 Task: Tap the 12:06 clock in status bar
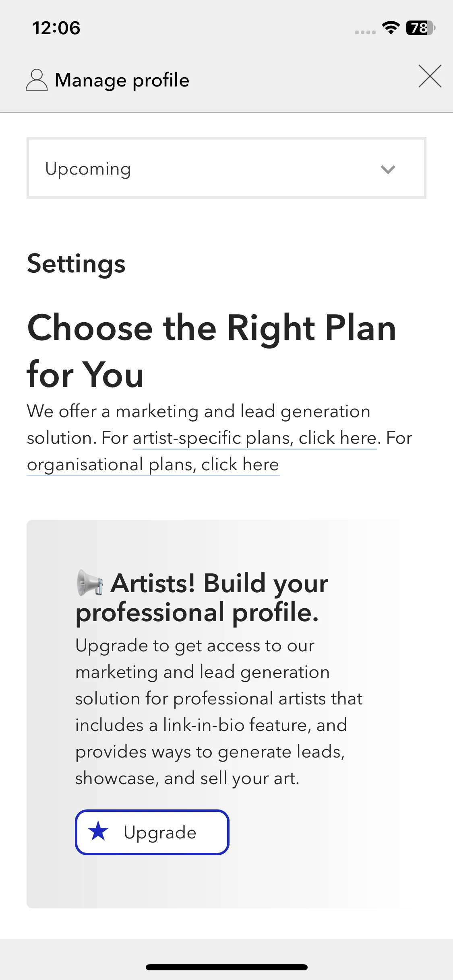(x=56, y=28)
